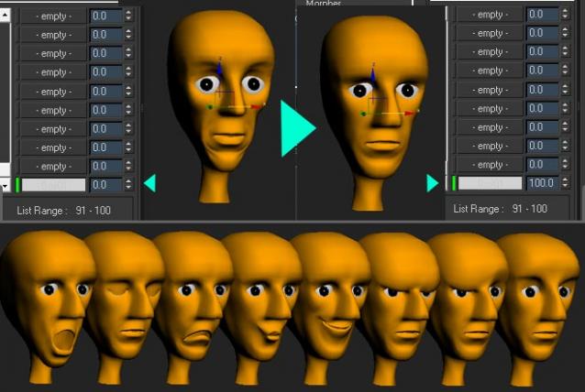Click the spinner of first left empty channel
Screen dimensions: 585x392
pyautogui.click(x=128, y=16)
